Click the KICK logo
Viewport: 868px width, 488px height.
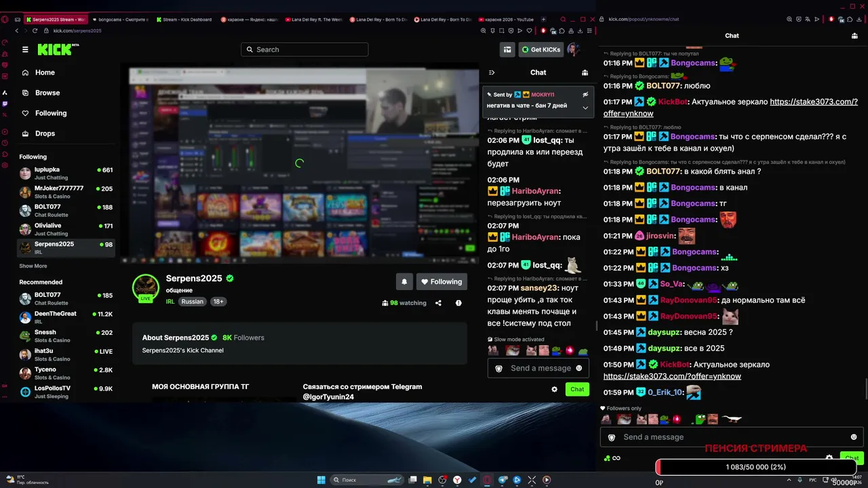click(58, 49)
